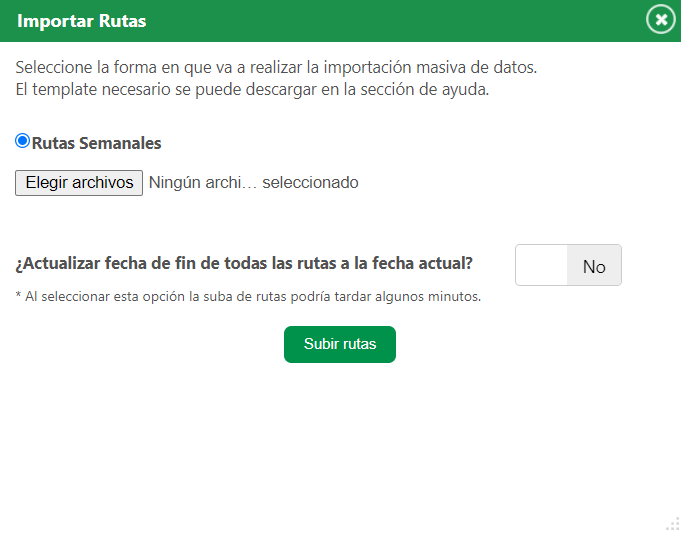The image size is (682, 533).
Task: Select the Rutas Semanales radio button
Action: point(22,141)
